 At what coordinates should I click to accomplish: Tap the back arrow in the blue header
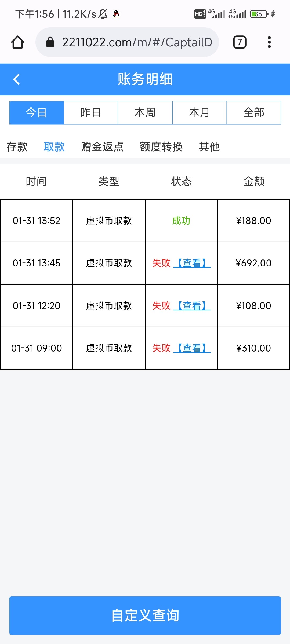(x=17, y=79)
